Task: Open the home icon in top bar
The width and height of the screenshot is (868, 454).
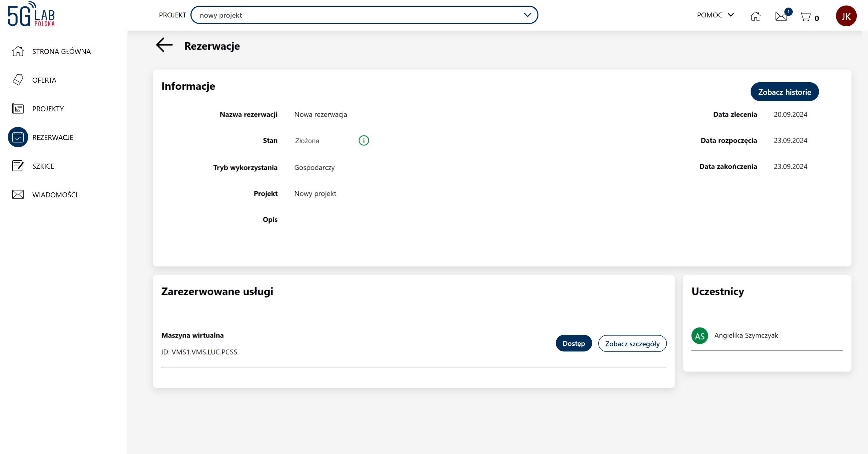Action: 755,16
